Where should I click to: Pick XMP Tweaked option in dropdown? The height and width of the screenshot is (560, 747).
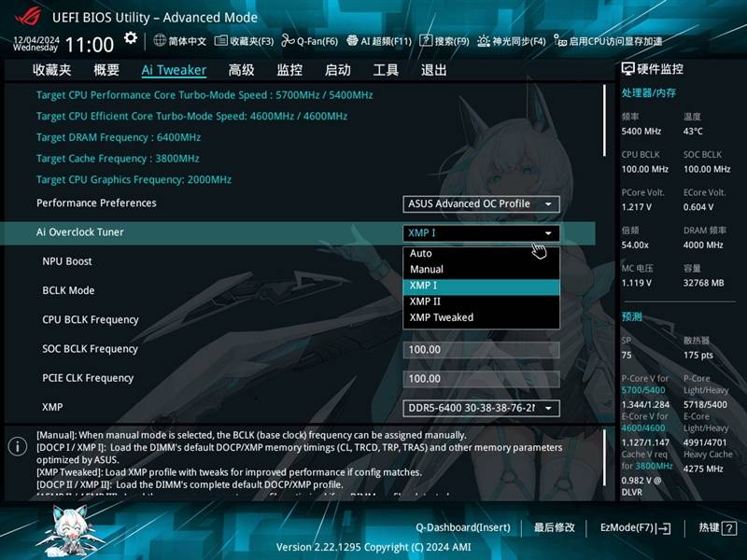click(x=441, y=317)
